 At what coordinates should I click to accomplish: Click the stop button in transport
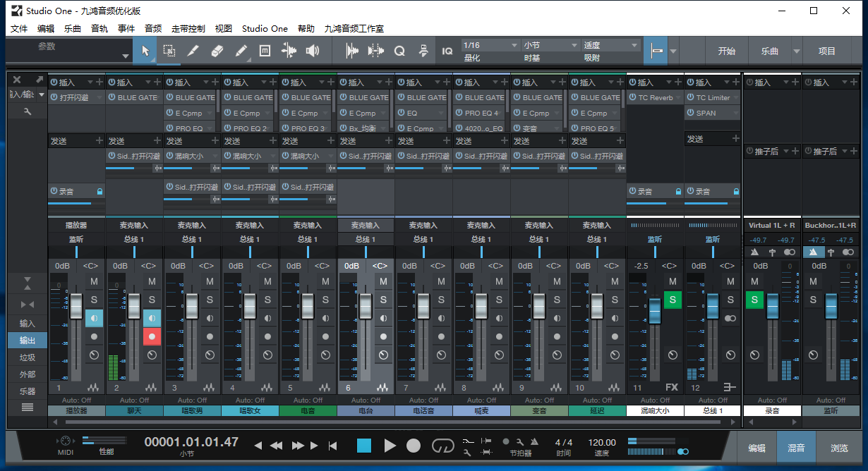[x=363, y=446]
